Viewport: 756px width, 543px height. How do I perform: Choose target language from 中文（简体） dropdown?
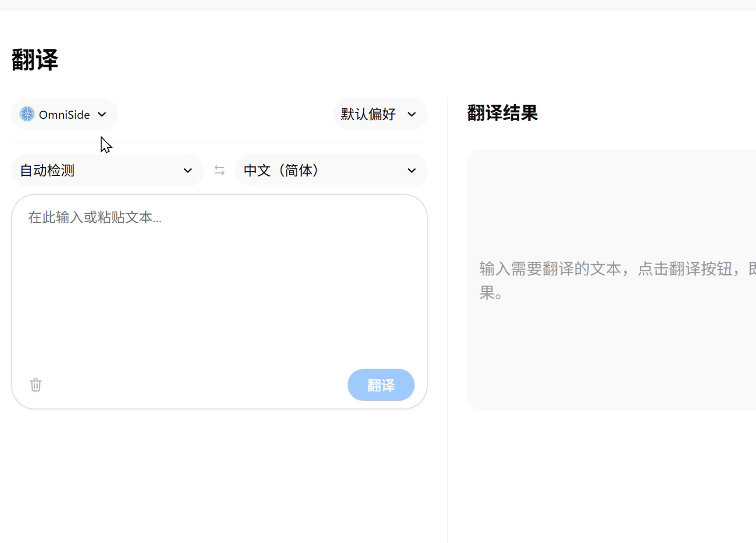coord(330,171)
